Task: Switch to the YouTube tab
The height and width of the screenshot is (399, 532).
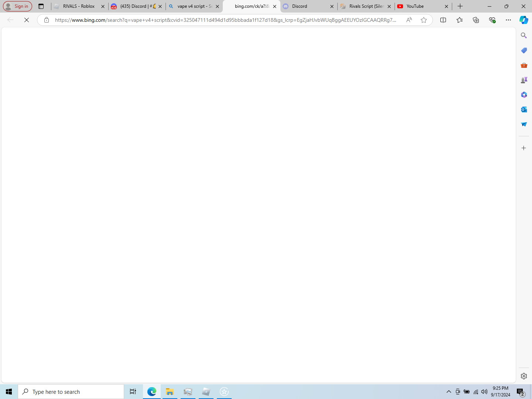Action: 423,6
